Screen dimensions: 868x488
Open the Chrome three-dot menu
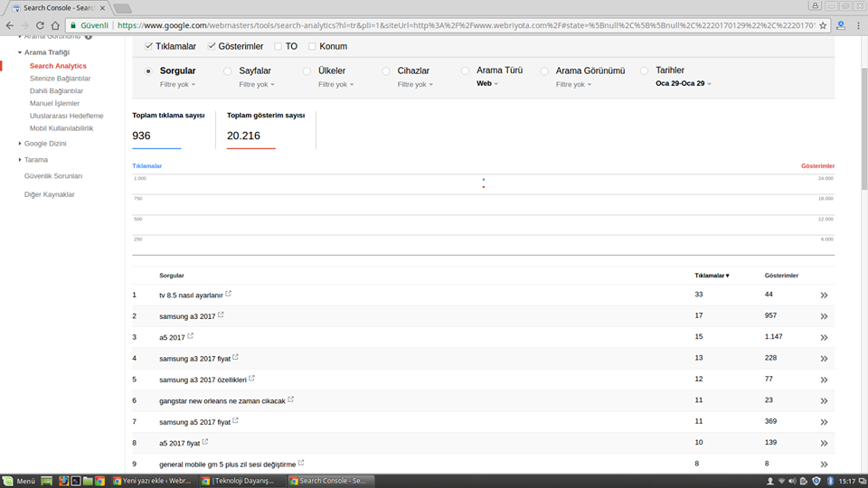click(859, 25)
